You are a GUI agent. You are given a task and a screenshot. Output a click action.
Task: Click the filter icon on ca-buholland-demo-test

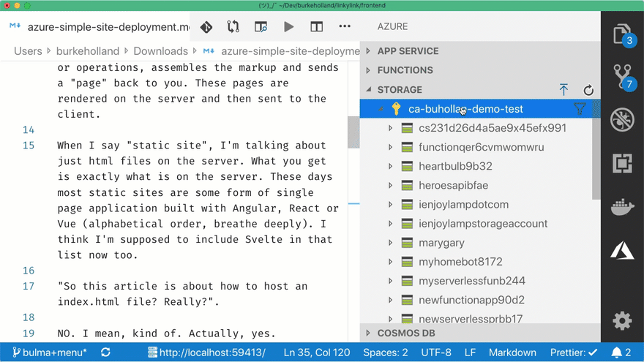click(x=580, y=109)
